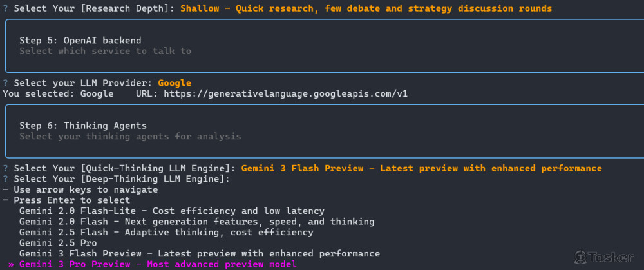The width and height of the screenshot is (644, 270).
Task: Select the Gemini 2.5 Pro option
Action: pos(59,243)
